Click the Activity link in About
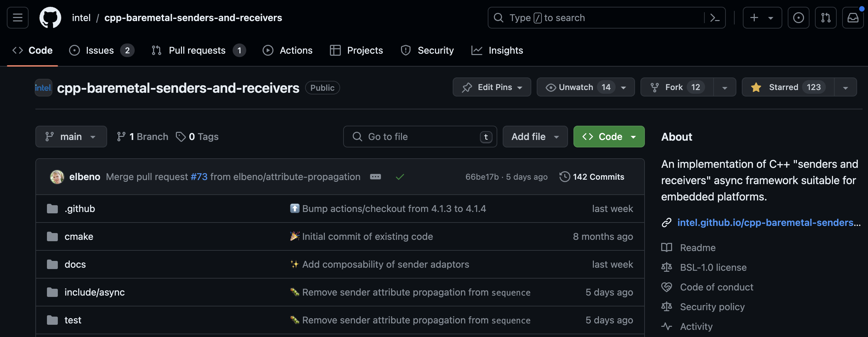868x337 pixels. tap(696, 326)
